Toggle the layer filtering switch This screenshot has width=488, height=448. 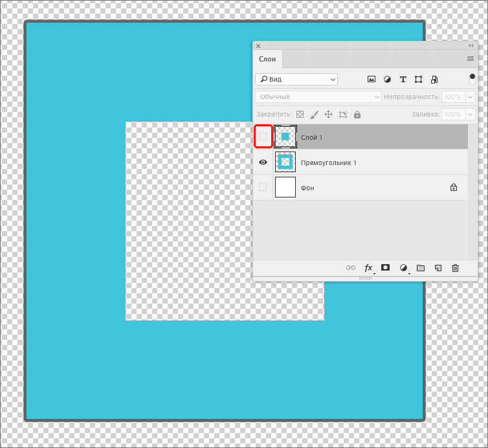pyautogui.click(x=472, y=79)
